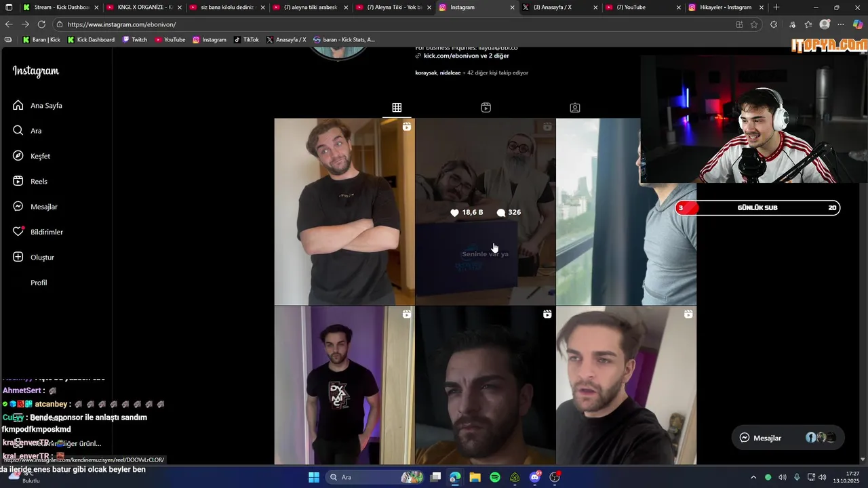Select the Reels tab icon on profile
Screen dimensions: 868x488
[486, 108]
